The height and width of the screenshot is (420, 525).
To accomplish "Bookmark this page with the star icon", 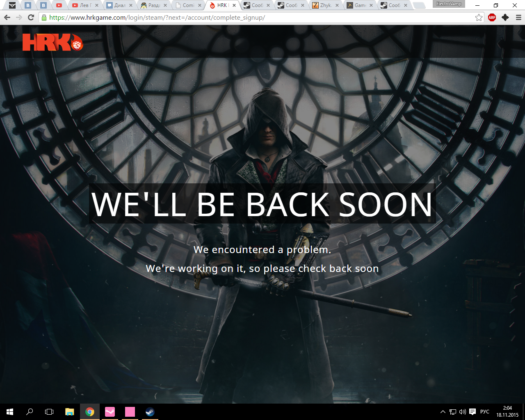I will pyautogui.click(x=479, y=17).
